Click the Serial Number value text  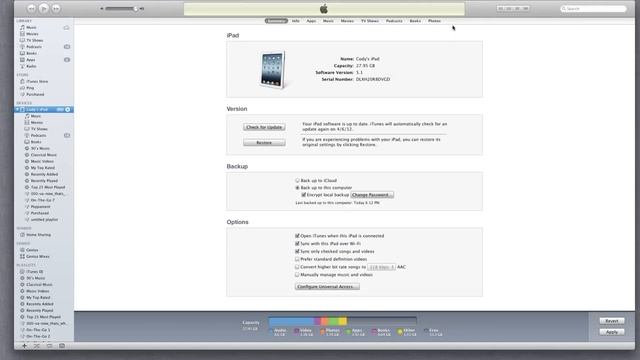(x=373, y=80)
